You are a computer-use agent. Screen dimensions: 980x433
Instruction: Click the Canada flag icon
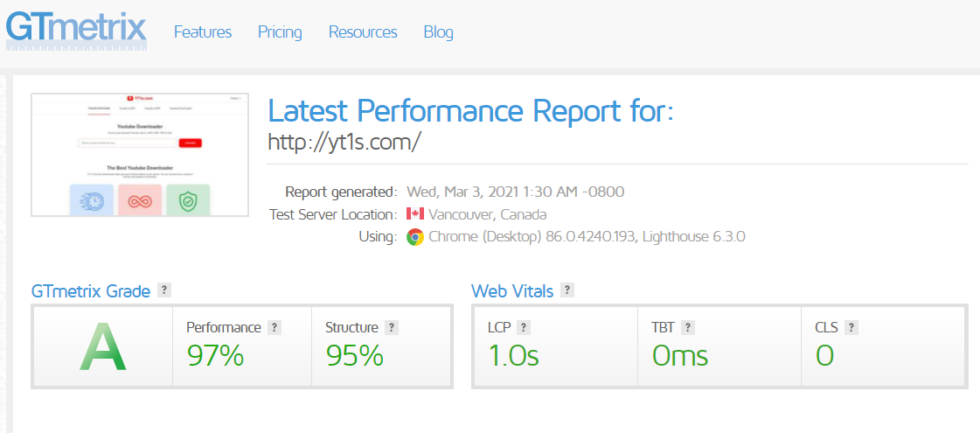tap(415, 214)
